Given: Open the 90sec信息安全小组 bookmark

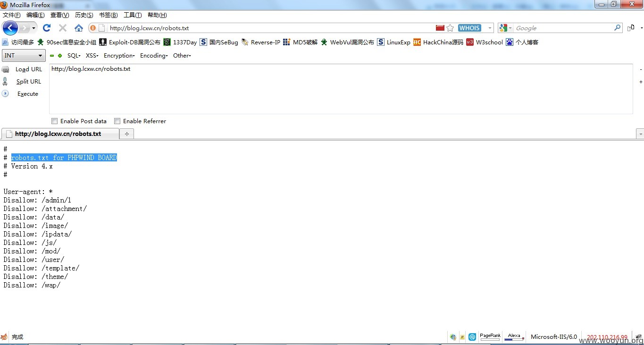Looking at the screenshot, I should [x=67, y=42].
